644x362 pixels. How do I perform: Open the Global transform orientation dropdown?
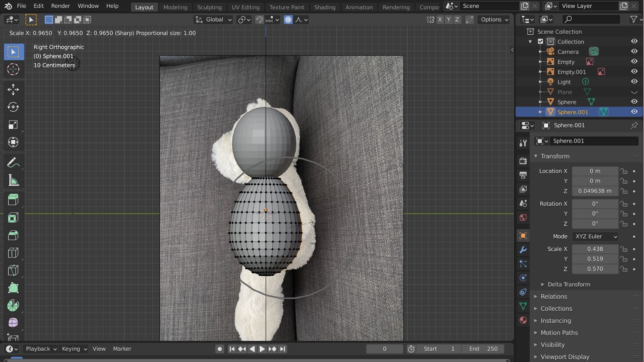coord(213,19)
